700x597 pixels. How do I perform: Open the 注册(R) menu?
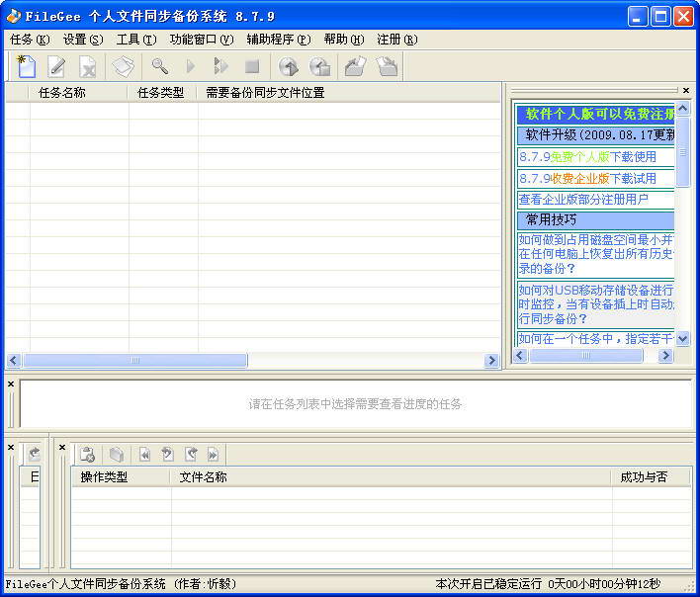[396, 40]
